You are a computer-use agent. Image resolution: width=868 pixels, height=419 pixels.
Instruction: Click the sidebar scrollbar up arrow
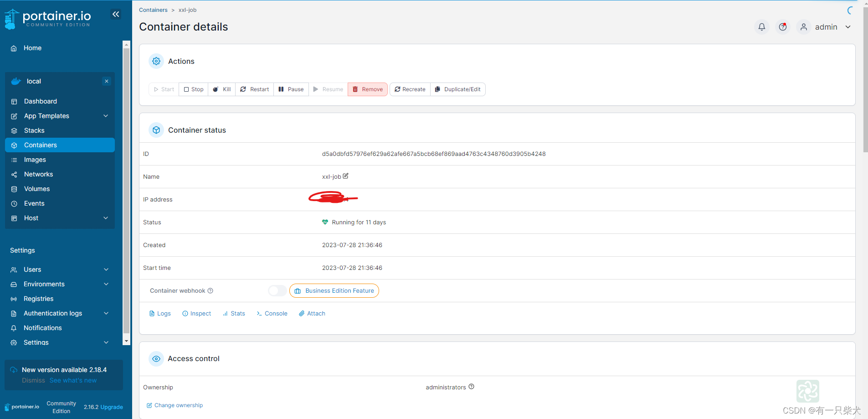(x=127, y=44)
